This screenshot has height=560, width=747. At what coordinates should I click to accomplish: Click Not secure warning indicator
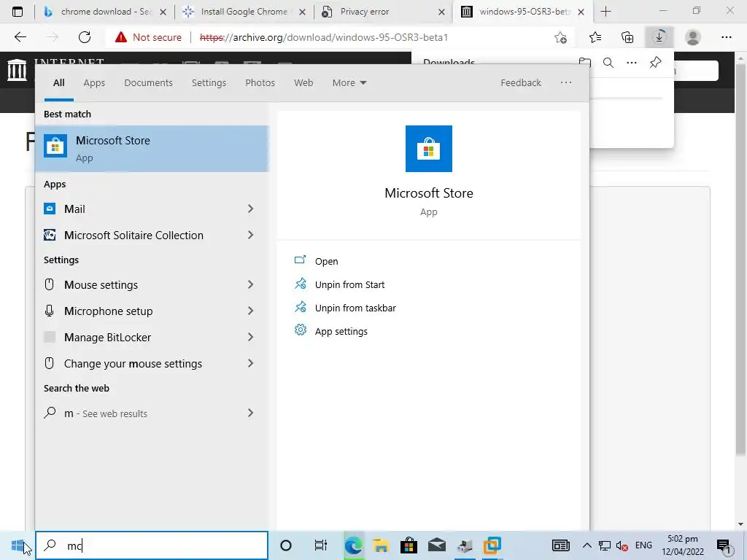[x=148, y=37]
